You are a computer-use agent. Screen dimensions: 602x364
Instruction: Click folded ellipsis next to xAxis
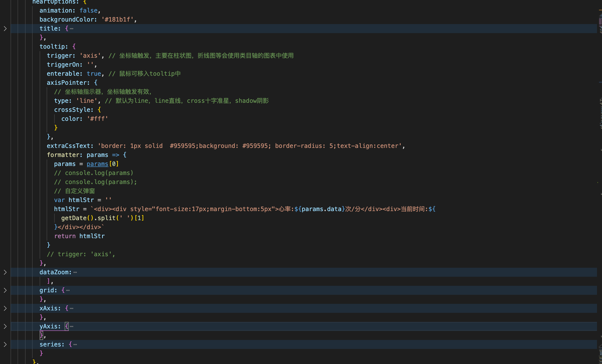72,309
